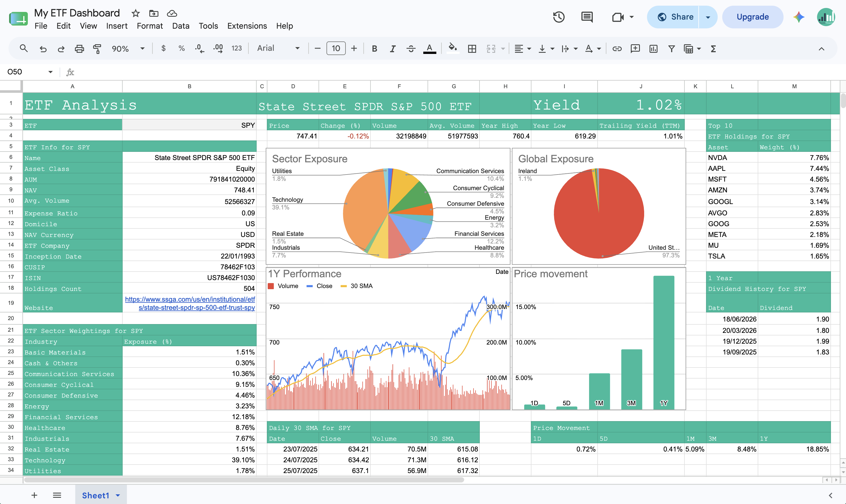Click the font size input field

click(x=336, y=49)
